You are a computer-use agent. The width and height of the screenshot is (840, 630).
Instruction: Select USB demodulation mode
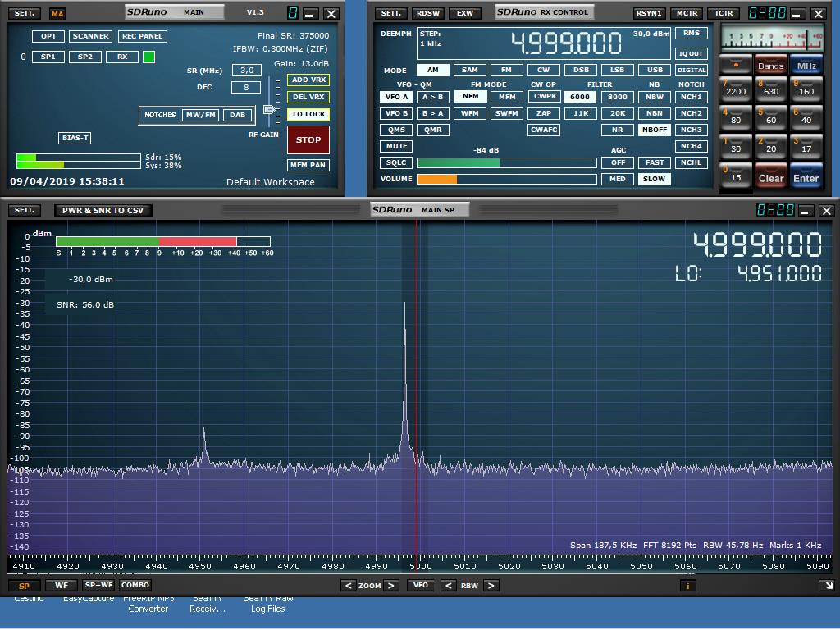[x=655, y=70]
